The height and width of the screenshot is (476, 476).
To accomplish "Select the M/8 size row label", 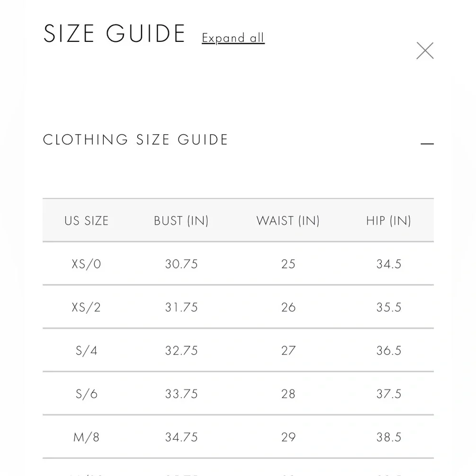I will (86, 437).
